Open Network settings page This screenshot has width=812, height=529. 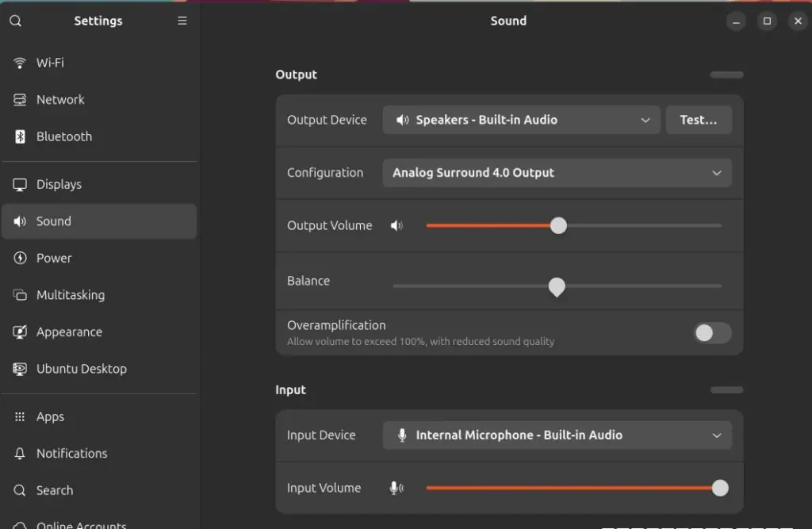(x=99, y=99)
